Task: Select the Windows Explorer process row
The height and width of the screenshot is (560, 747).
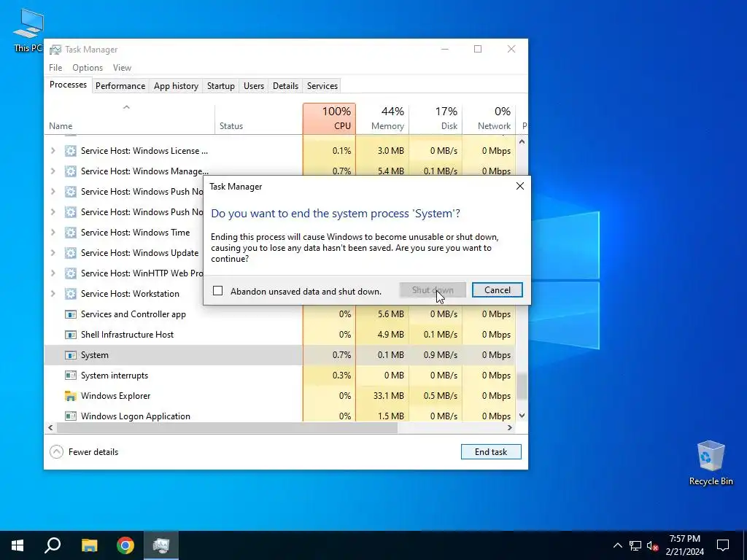Action: (280, 396)
